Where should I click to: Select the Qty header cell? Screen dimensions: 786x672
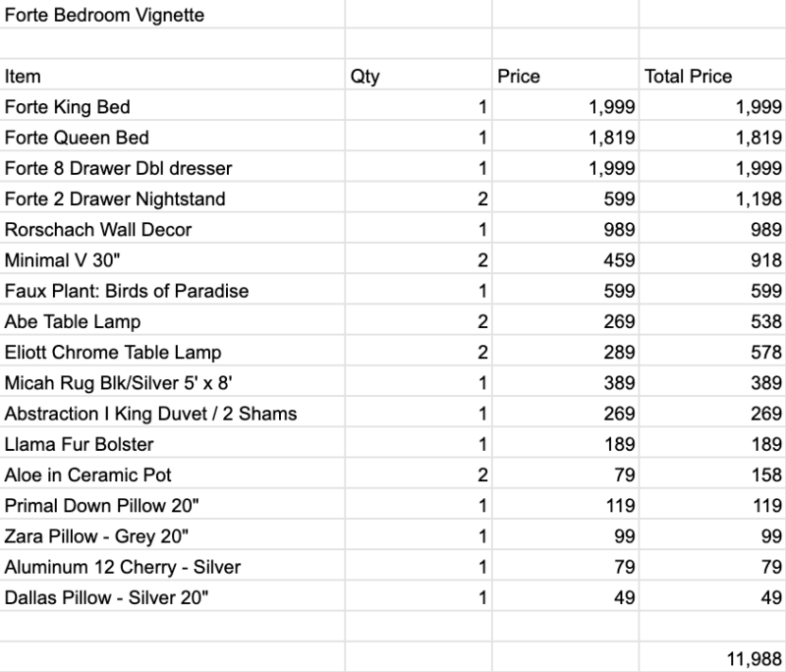pyautogui.click(x=419, y=75)
